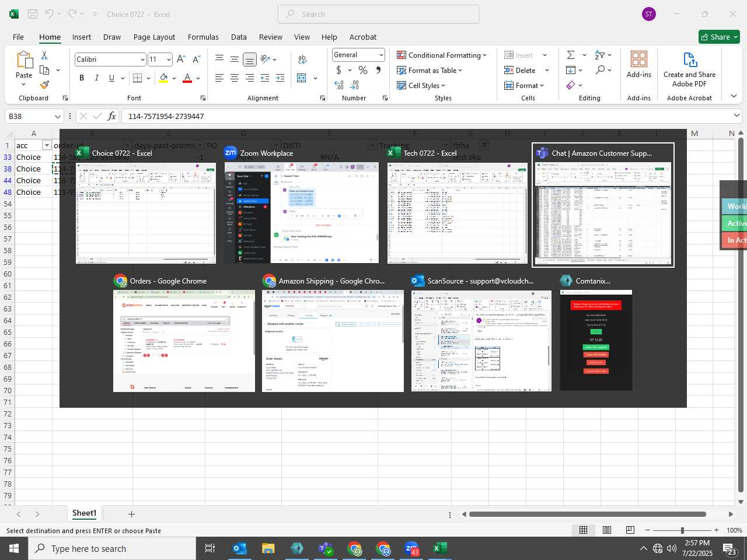Open the font name Calibri dropdown

142,60
